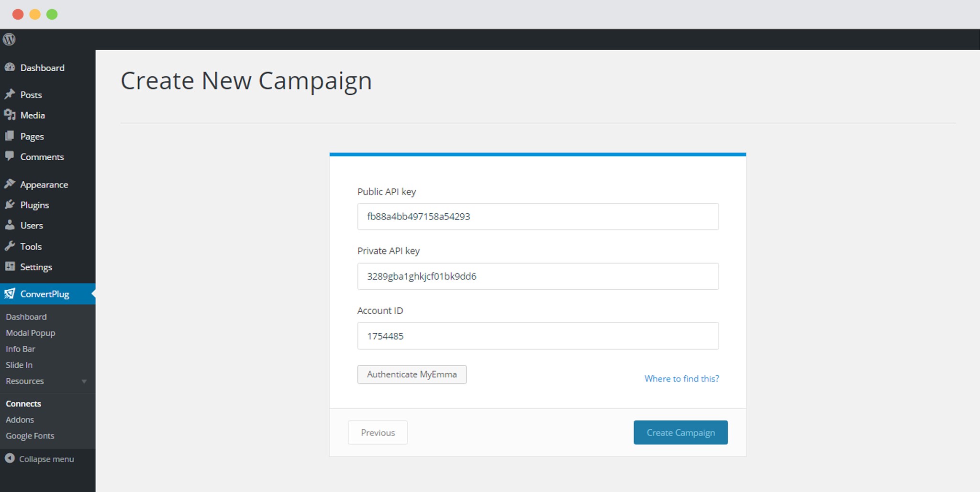Click the Posts pushpin icon
The height and width of the screenshot is (492, 980).
coord(10,94)
